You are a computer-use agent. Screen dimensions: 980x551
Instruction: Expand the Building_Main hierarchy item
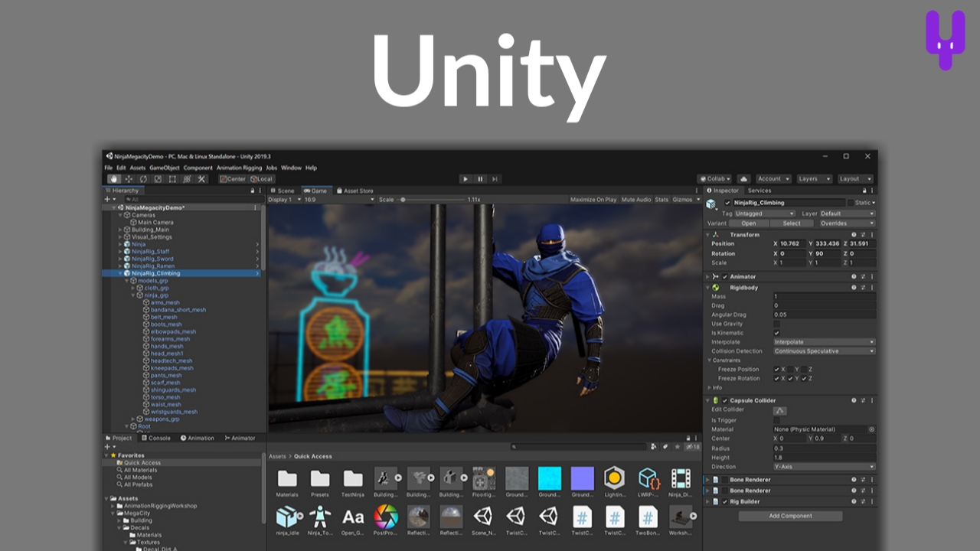[120, 230]
